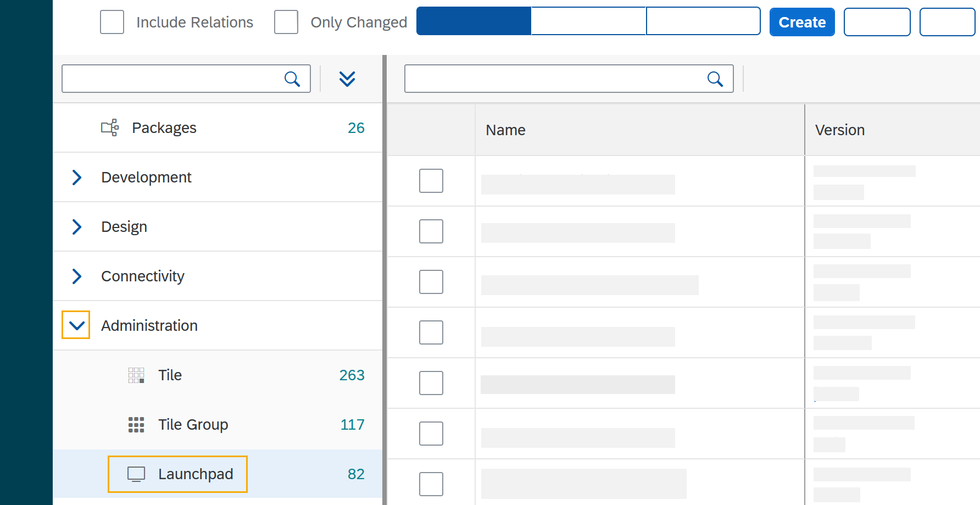Toggle the Only Changed checkbox
The height and width of the screenshot is (505, 980).
tap(286, 22)
